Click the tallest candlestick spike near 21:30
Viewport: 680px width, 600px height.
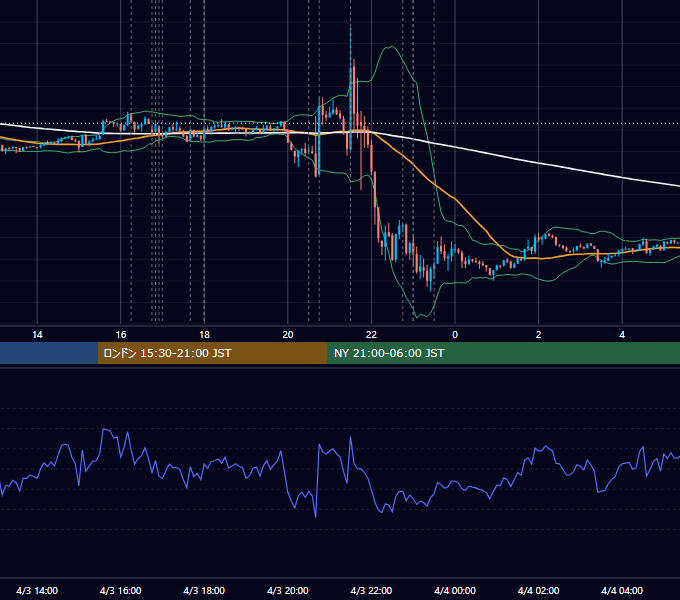(350, 87)
